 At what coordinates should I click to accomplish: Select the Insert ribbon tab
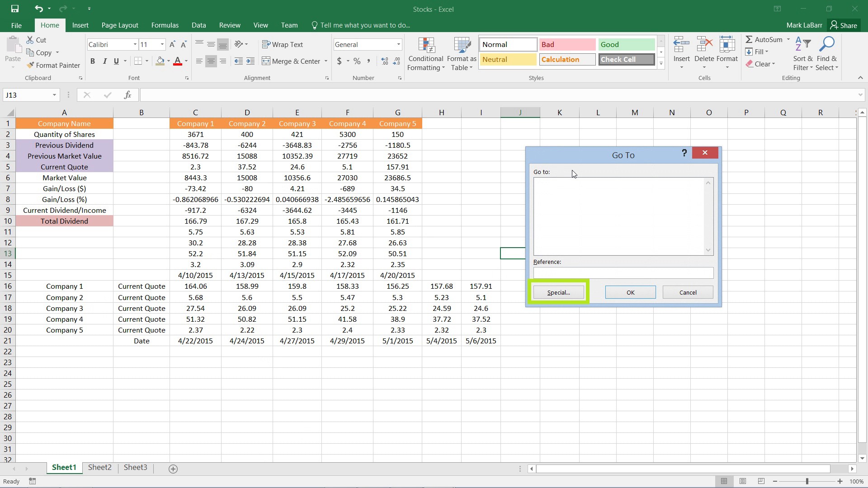(80, 25)
